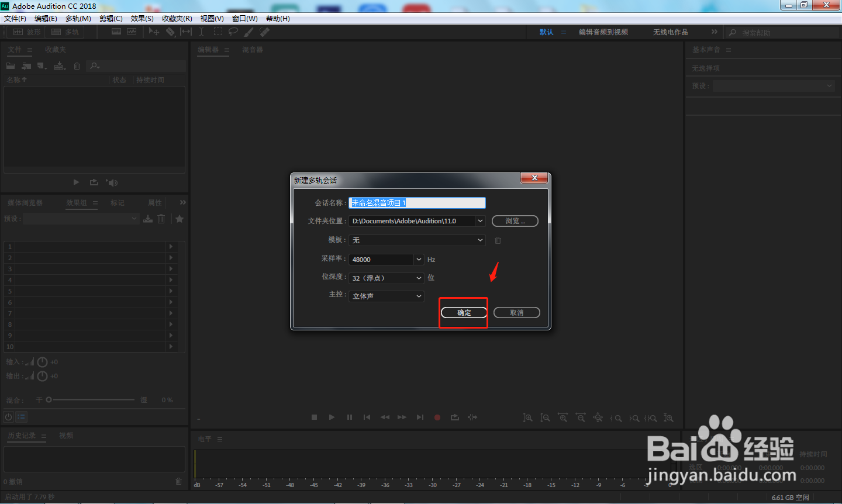This screenshot has height=504, width=842.
Task: Select the Razor tool in top toolbar
Action: pos(170,32)
